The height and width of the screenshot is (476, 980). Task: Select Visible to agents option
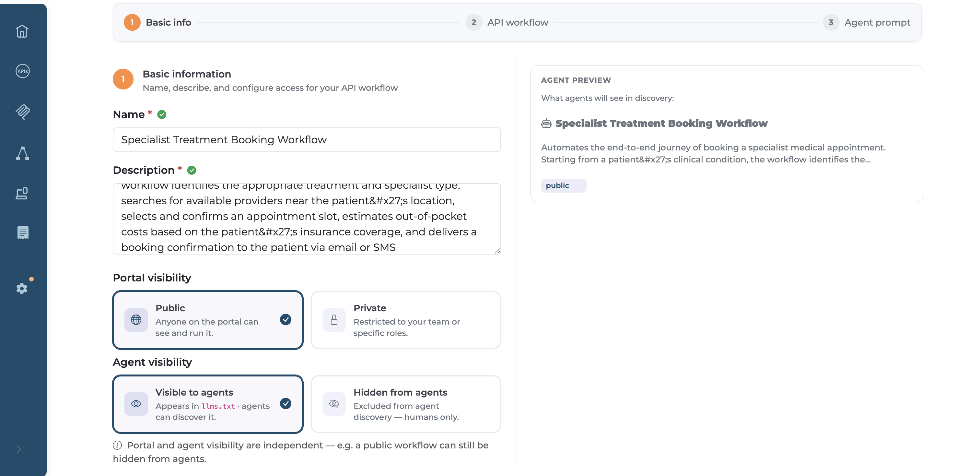tap(208, 404)
